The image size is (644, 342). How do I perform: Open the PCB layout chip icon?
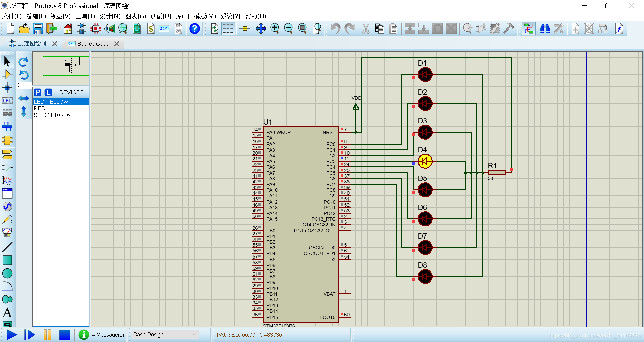pos(96,29)
